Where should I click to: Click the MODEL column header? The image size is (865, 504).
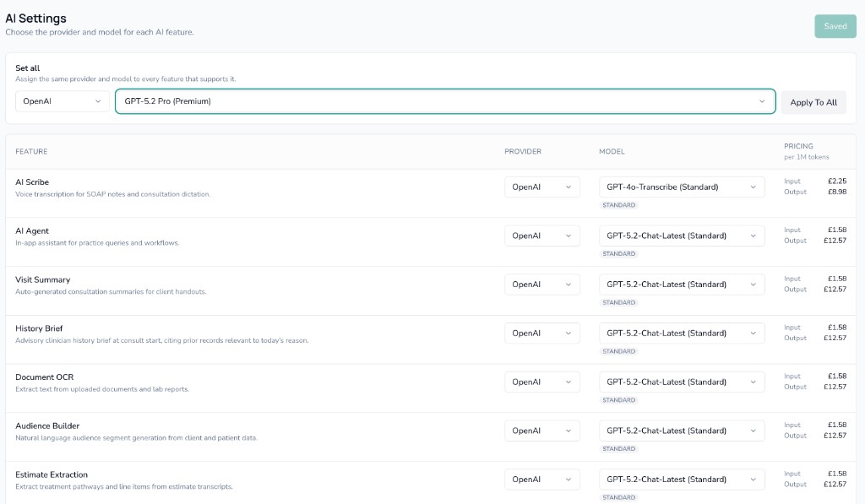point(612,151)
